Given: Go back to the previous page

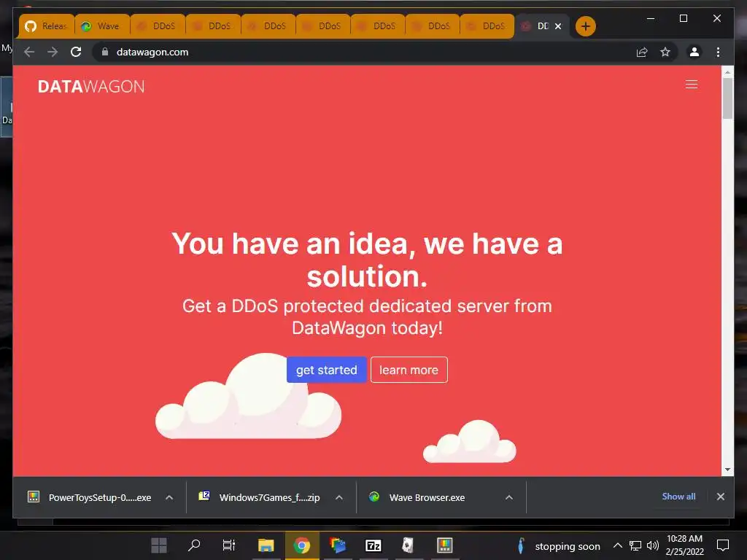Looking at the screenshot, I should (29, 52).
